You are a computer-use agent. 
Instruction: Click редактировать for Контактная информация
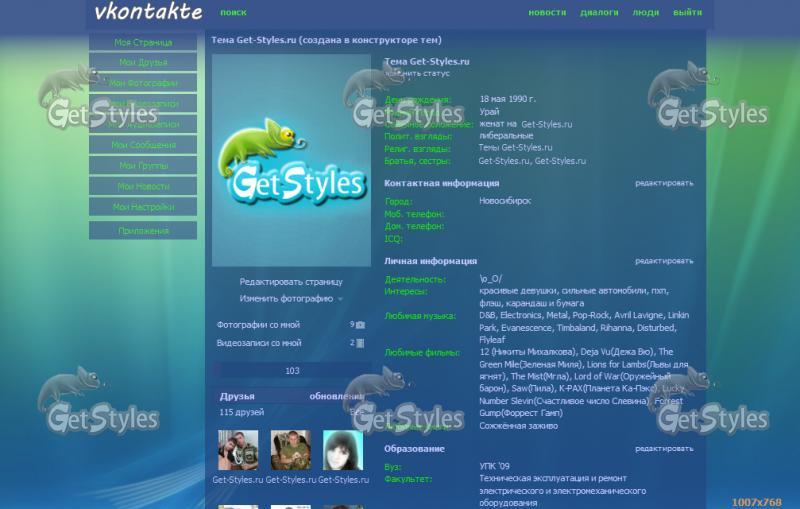664,183
